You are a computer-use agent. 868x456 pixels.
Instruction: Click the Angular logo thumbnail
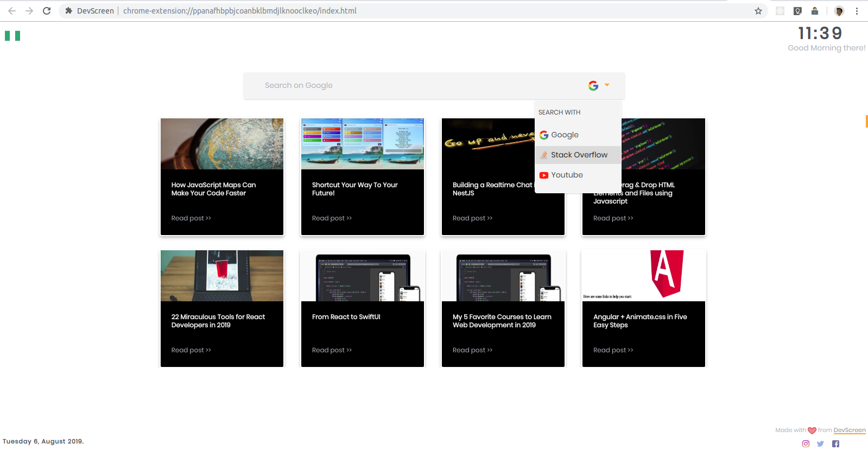coord(644,276)
